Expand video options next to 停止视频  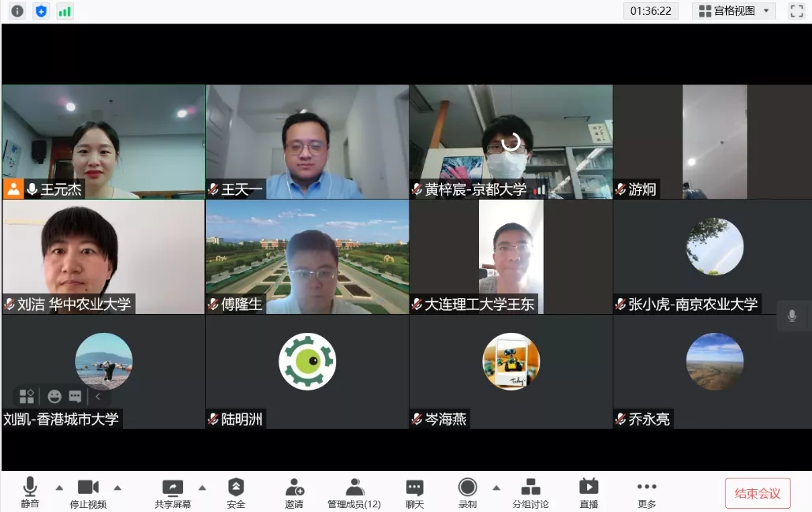(x=118, y=488)
